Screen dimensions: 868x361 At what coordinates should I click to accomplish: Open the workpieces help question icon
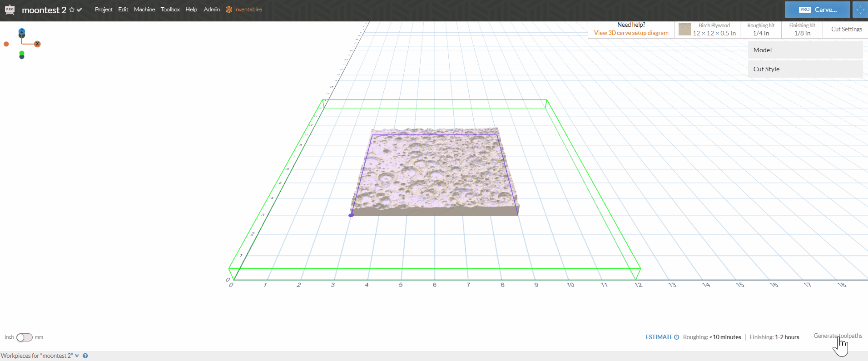point(85,356)
